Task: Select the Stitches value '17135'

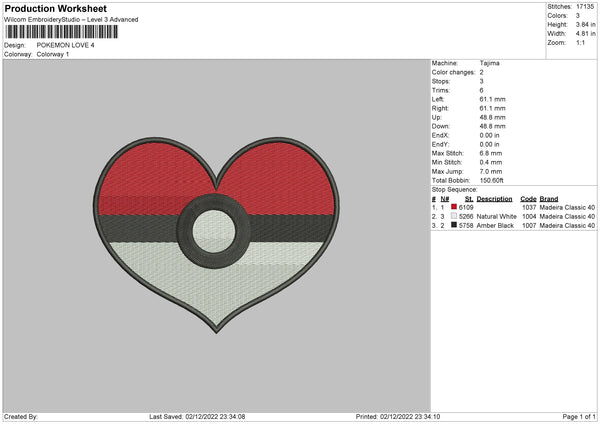Action: tap(585, 7)
